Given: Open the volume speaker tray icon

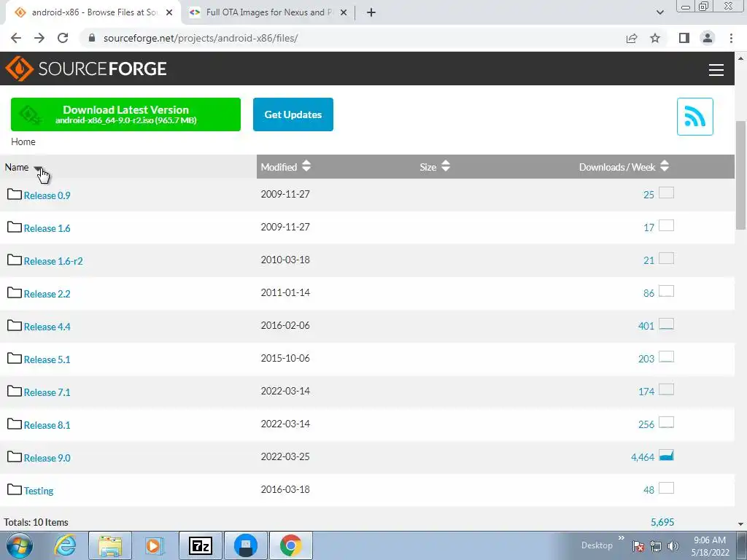Looking at the screenshot, I should coord(673,546).
